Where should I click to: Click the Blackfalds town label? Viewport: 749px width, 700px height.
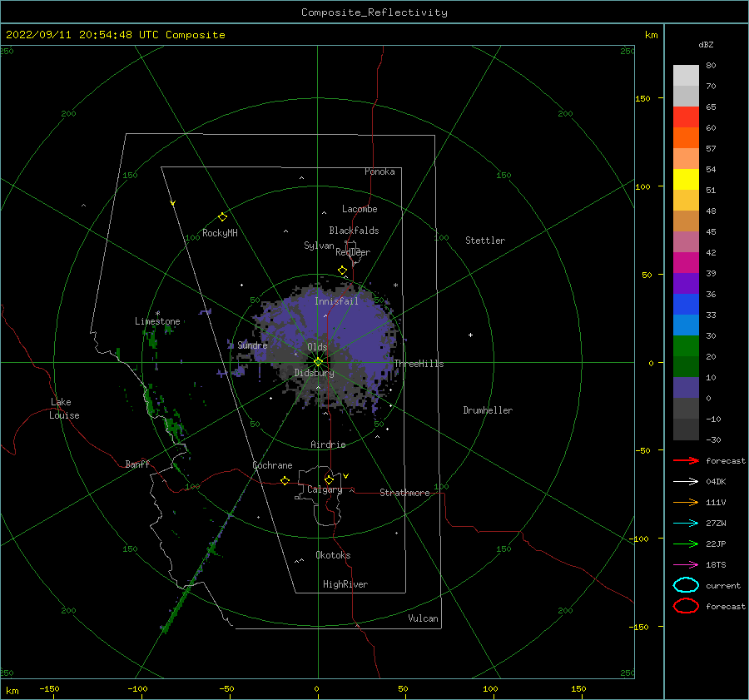354,231
